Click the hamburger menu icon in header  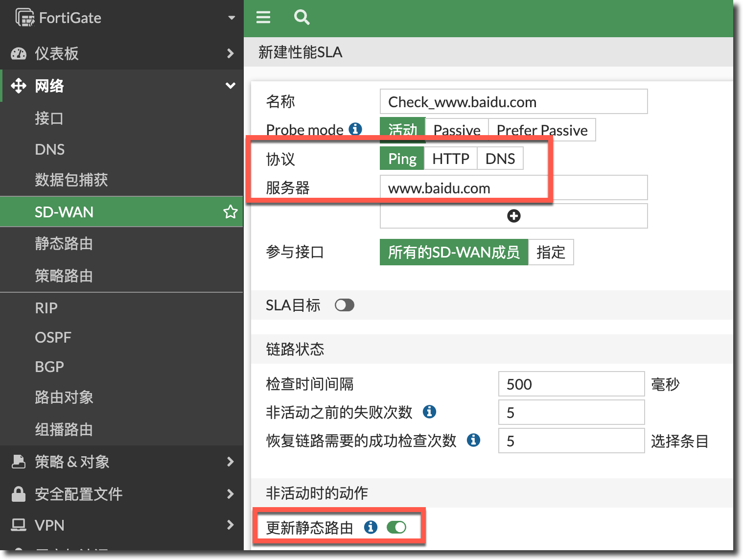click(263, 18)
